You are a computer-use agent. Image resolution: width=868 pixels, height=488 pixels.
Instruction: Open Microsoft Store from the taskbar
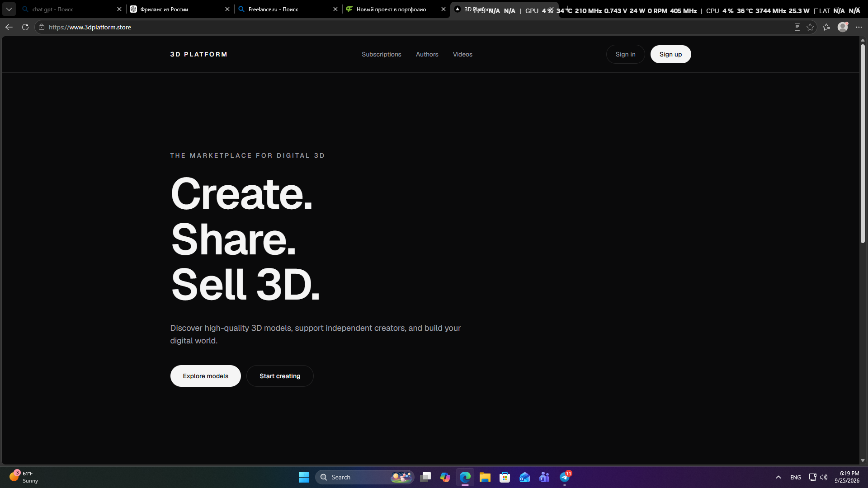click(505, 477)
